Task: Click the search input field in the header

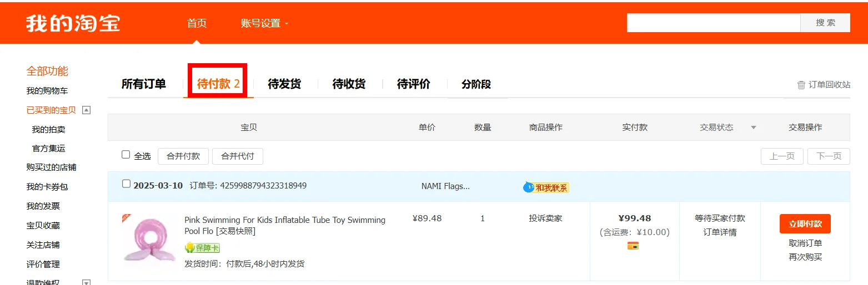Action: click(x=713, y=23)
